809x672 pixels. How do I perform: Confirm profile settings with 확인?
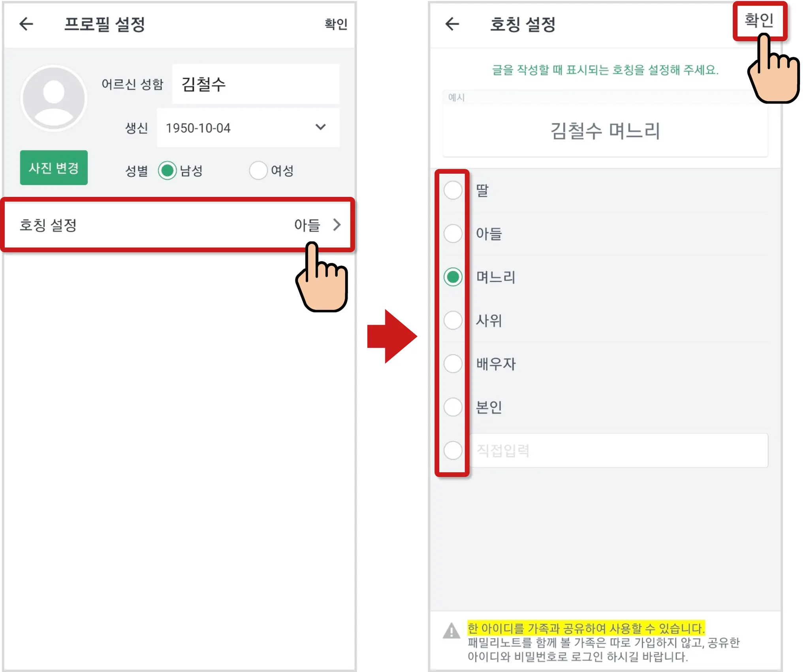[x=336, y=24]
